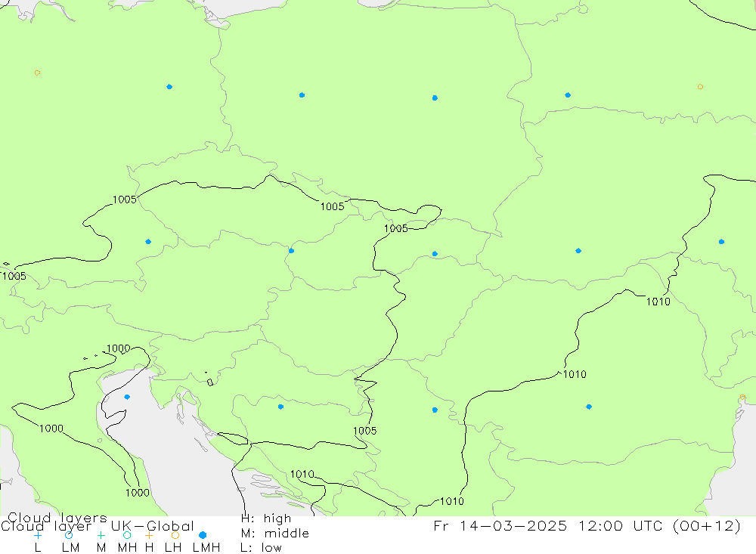This screenshot has height=554, width=756.
Task: Click the 'UK-Global' model name text
Action: pyautogui.click(x=153, y=526)
